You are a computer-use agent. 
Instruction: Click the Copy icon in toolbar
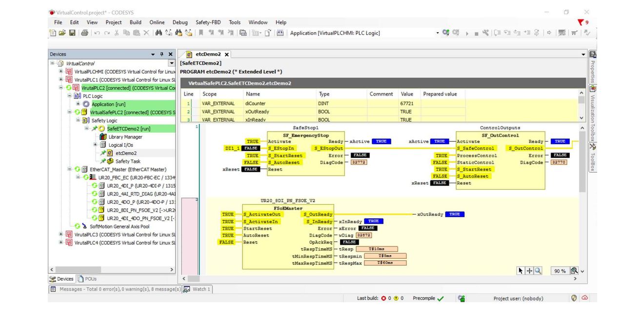coord(126,33)
